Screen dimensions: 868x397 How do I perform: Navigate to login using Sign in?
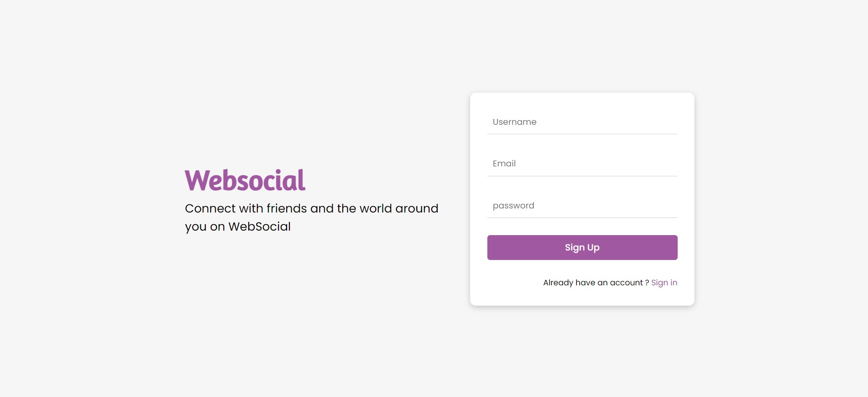click(x=664, y=282)
